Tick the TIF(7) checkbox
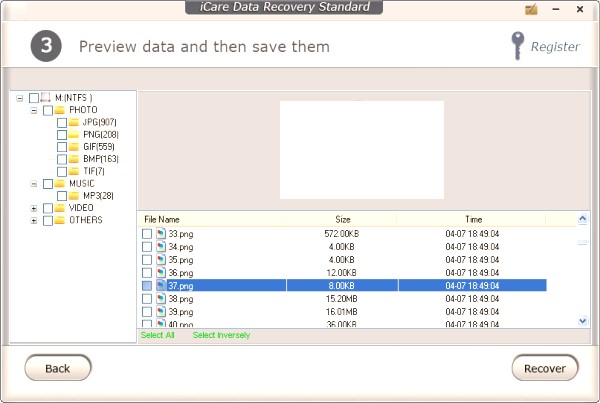 coord(62,171)
